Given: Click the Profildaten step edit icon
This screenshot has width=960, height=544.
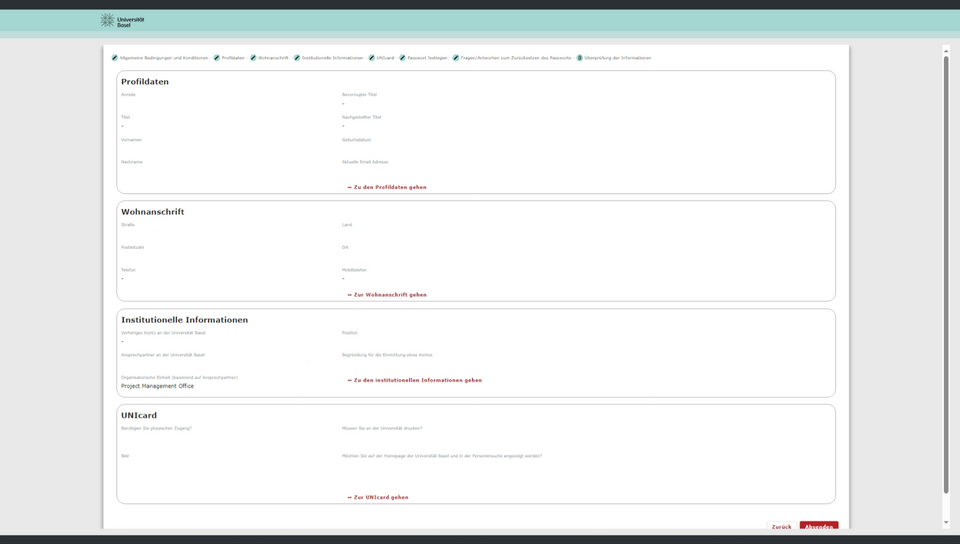Looking at the screenshot, I should coord(217,58).
